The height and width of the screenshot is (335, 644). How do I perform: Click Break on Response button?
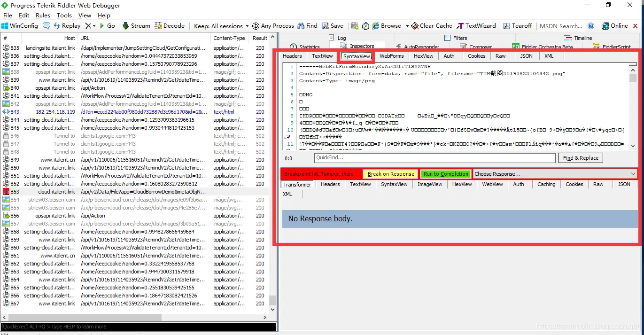[391, 174]
